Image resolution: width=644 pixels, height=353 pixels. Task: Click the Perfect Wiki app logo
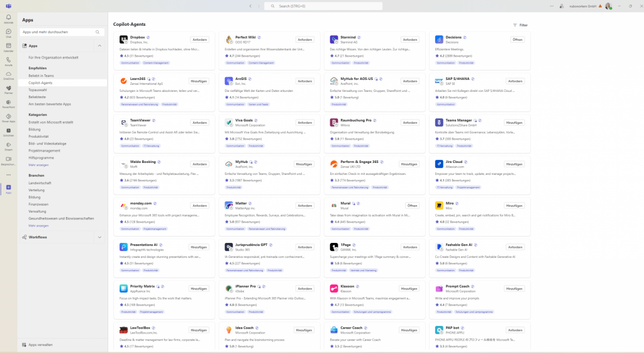229,40
